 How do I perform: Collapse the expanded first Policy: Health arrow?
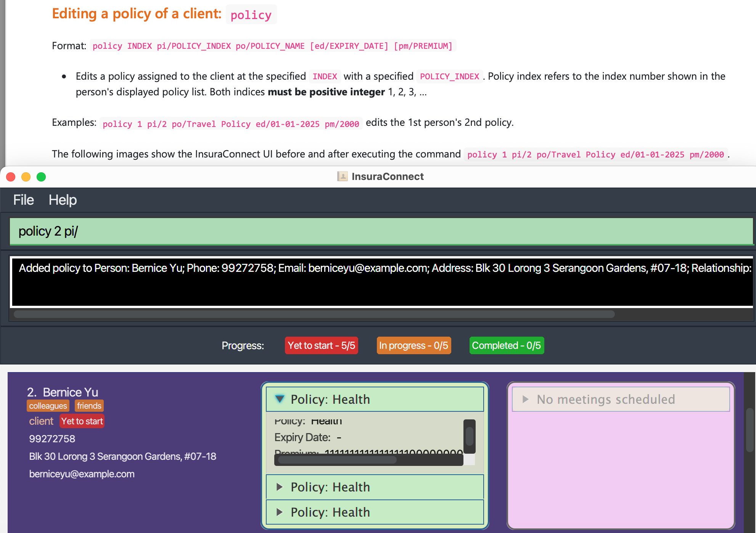coord(280,399)
